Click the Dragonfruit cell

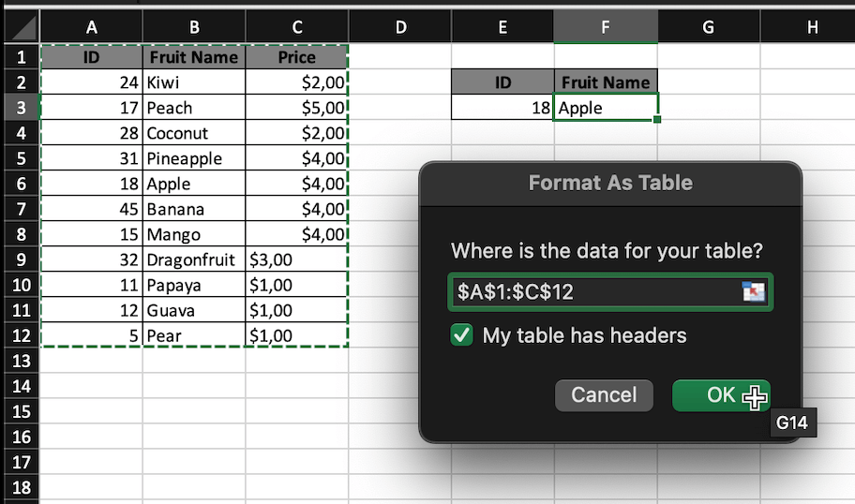[194, 259]
